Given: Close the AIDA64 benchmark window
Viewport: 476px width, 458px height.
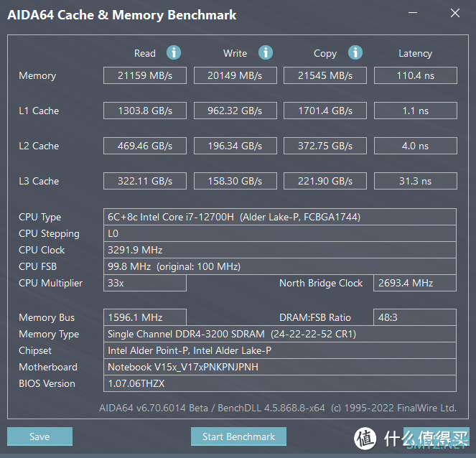Looking at the screenshot, I should (455, 13).
